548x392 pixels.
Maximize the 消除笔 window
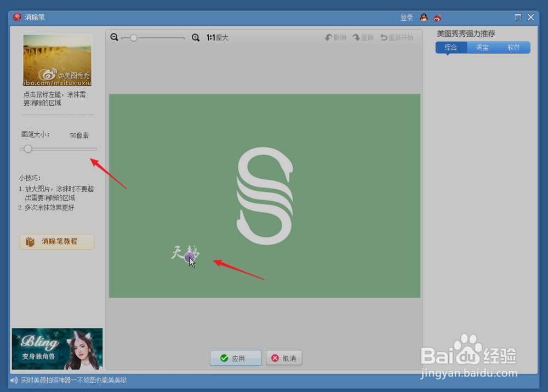click(x=518, y=17)
